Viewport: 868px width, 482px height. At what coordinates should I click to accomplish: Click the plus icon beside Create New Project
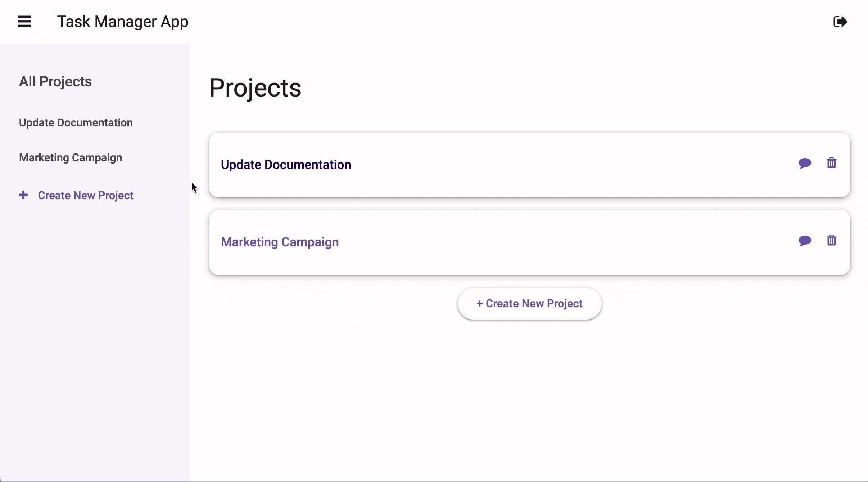pyautogui.click(x=23, y=195)
